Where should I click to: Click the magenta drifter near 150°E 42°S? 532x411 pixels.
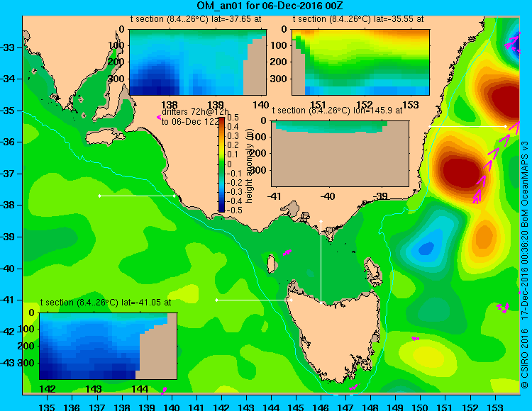pyautogui.click(x=415, y=338)
